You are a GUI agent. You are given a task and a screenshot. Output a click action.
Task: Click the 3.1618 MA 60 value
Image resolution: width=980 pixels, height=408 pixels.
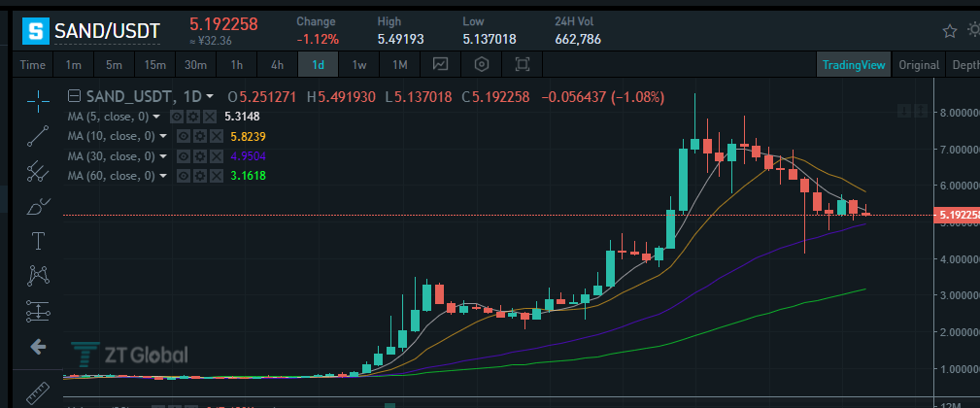248,176
